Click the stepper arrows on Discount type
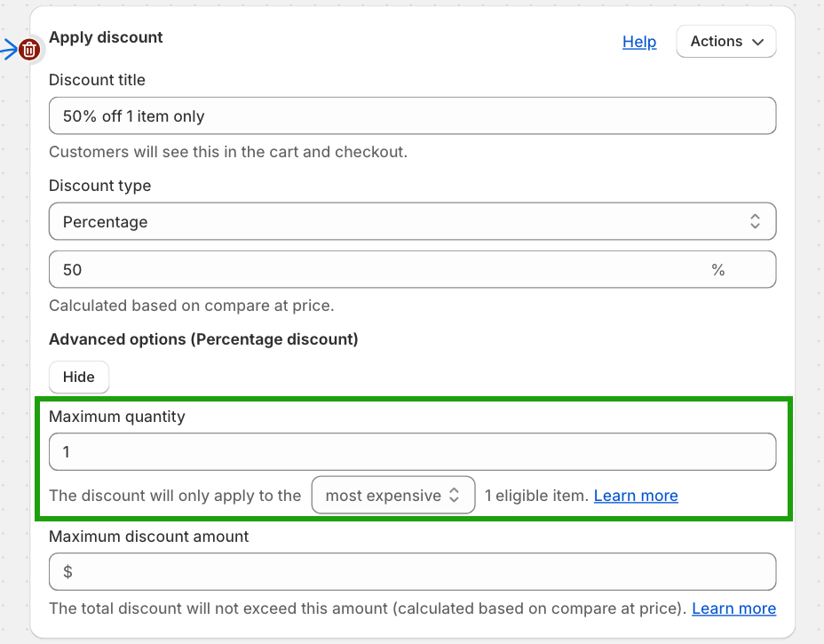This screenshot has width=824, height=644. pyautogui.click(x=755, y=221)
